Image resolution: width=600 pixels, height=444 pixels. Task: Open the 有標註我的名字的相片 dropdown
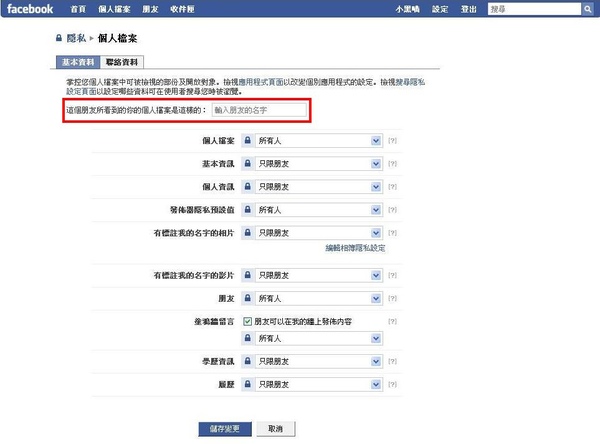pos(319,232)
